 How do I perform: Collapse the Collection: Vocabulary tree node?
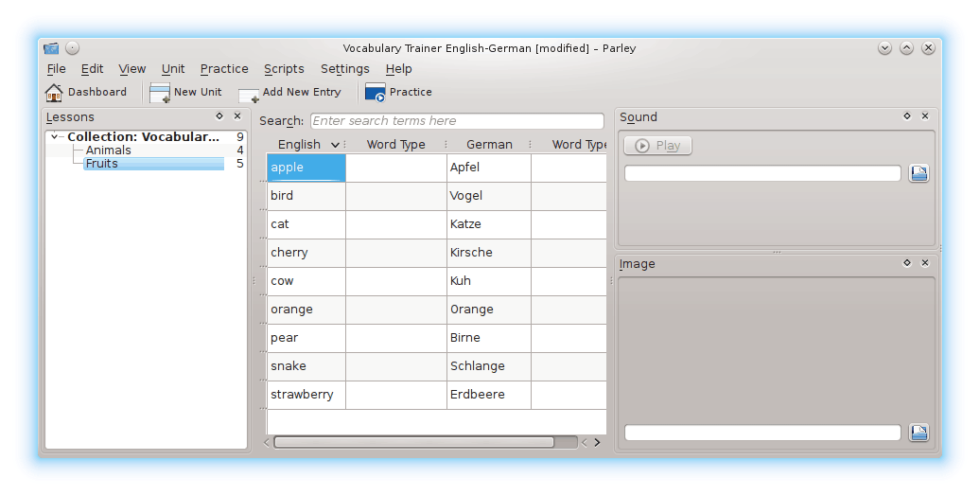click(54, 136)
